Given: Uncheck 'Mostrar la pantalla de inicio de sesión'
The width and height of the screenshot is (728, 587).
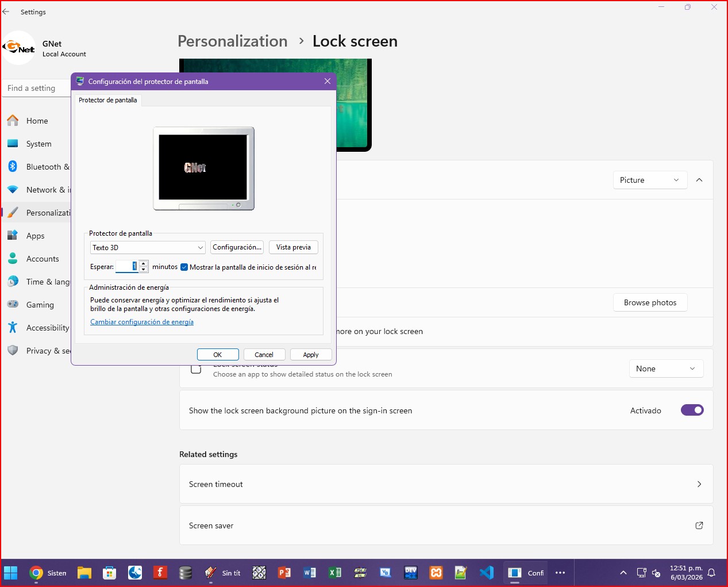Looking at the screenshot, I should (184, 267).
